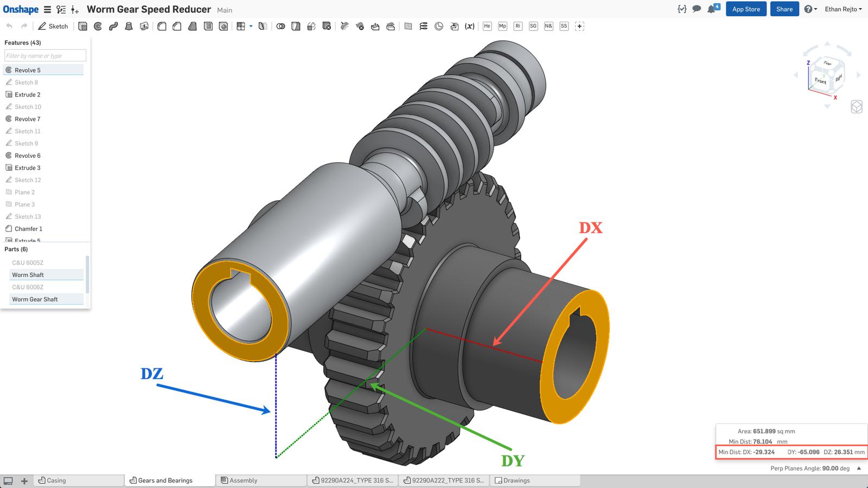Start a new Sketch

click(53, 26)
